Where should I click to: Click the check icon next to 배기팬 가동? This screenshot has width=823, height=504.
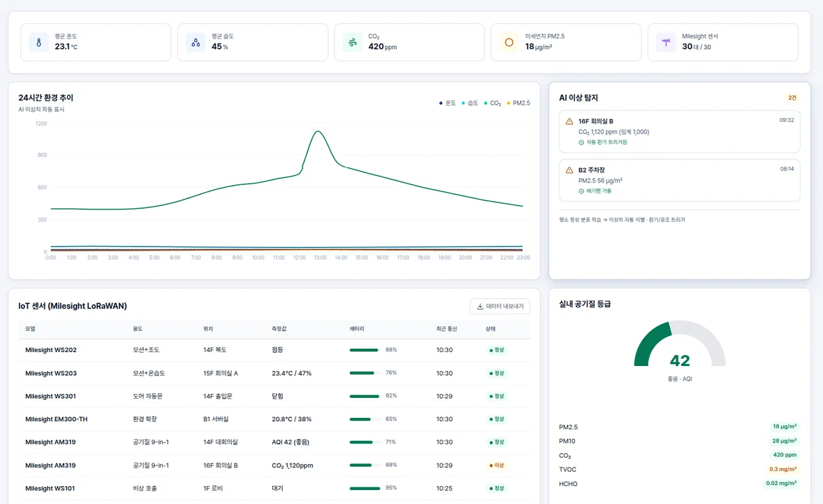pos(581,191)
